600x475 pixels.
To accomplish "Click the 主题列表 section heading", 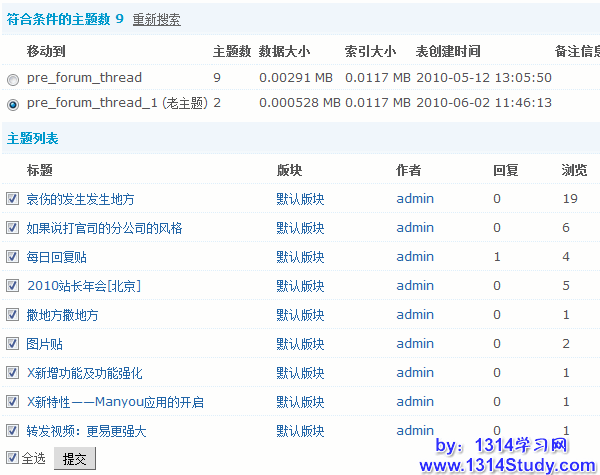I will pos(32,138).
